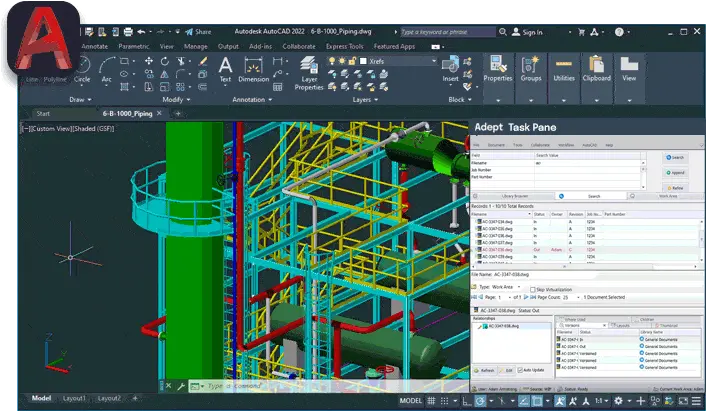The image size is (706, 411).
Task: Toggle ortho mode in status bar
Action: (467, 401)
